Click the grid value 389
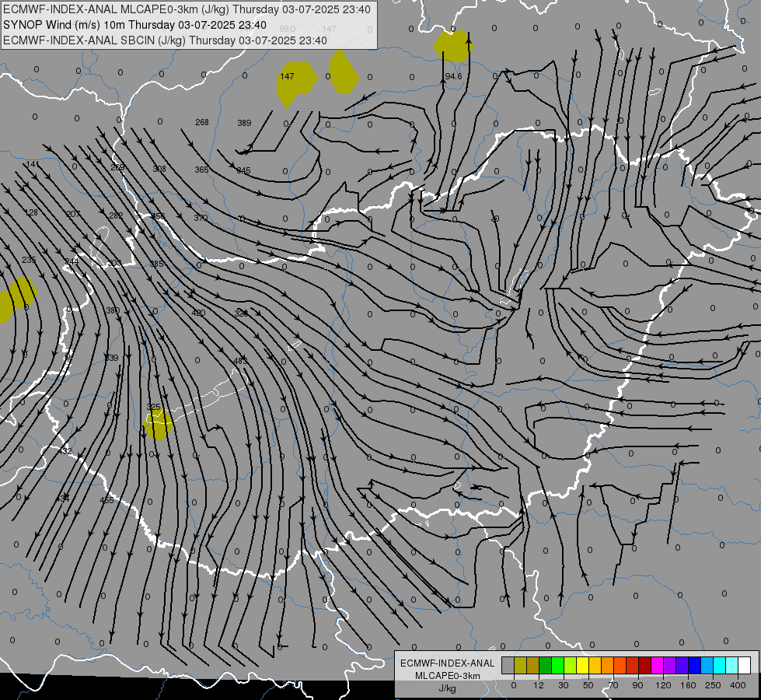 [x=244, y=123]
